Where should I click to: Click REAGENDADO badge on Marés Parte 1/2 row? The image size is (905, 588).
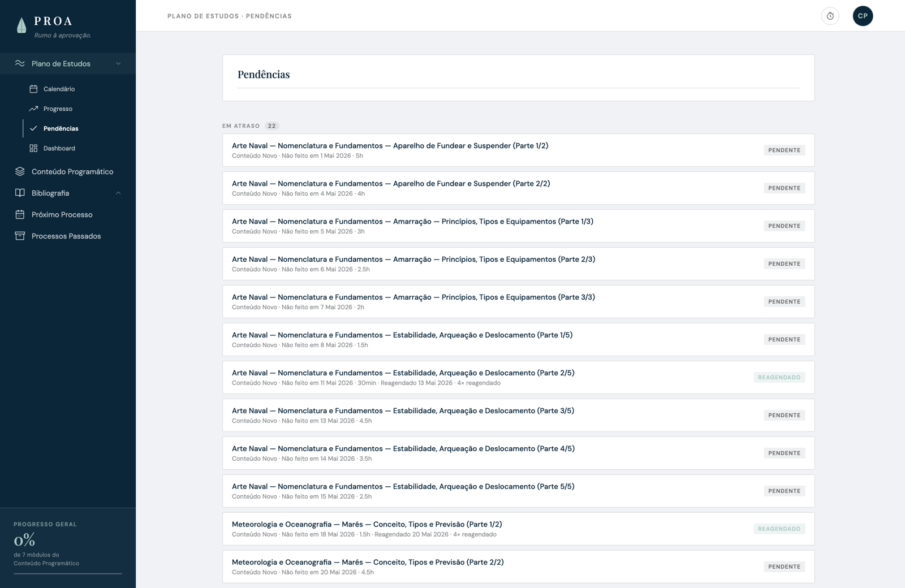[x=779, y=529]
